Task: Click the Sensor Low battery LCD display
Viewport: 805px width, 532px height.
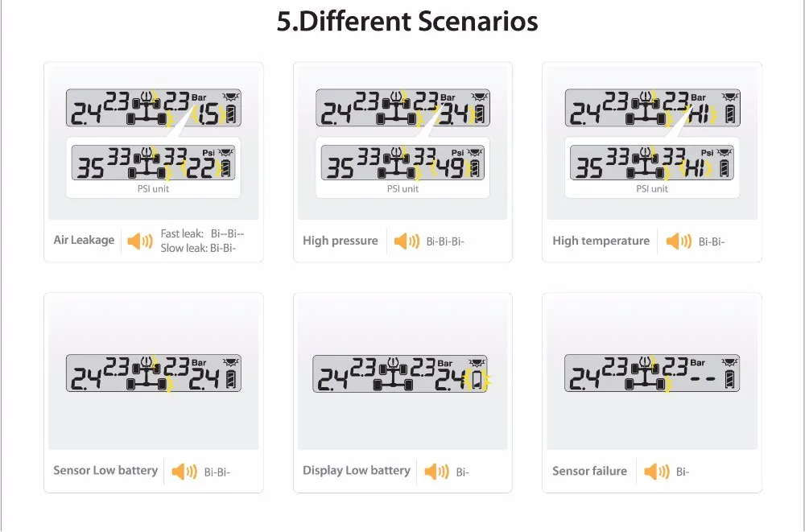Action: 154,373
